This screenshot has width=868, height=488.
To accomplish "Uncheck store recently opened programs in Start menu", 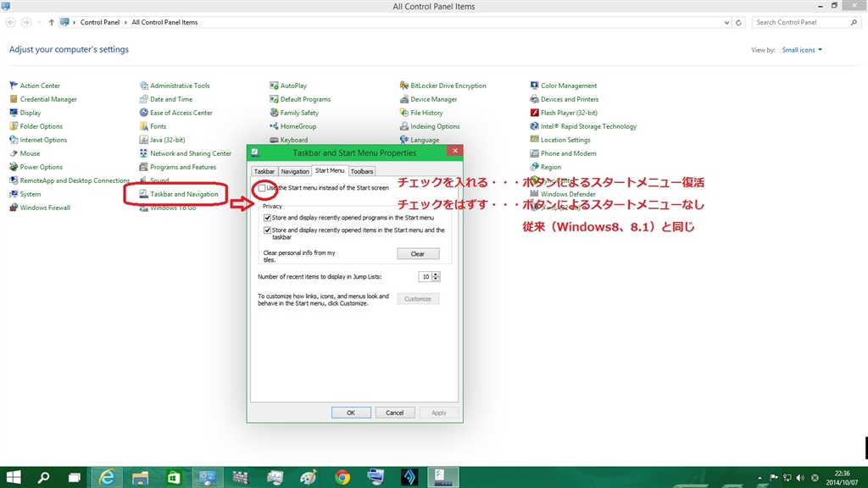I will pyautogui.click(x=267, y=218).
